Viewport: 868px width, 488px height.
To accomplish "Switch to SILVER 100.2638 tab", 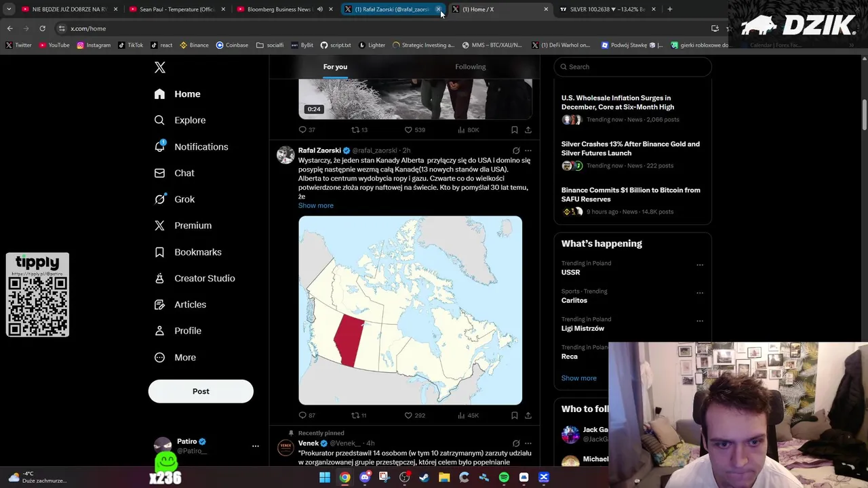I will coord(608,9).
